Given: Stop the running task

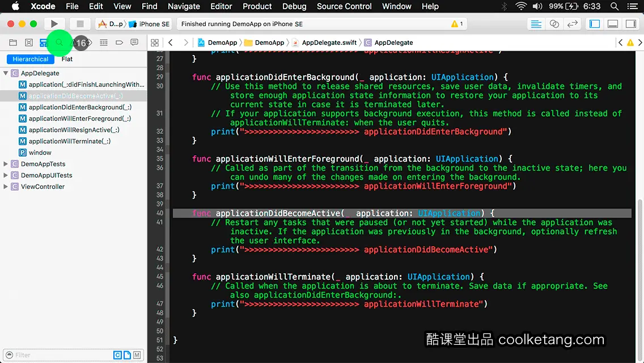Looking at the screenshot, I should [80, 24].
